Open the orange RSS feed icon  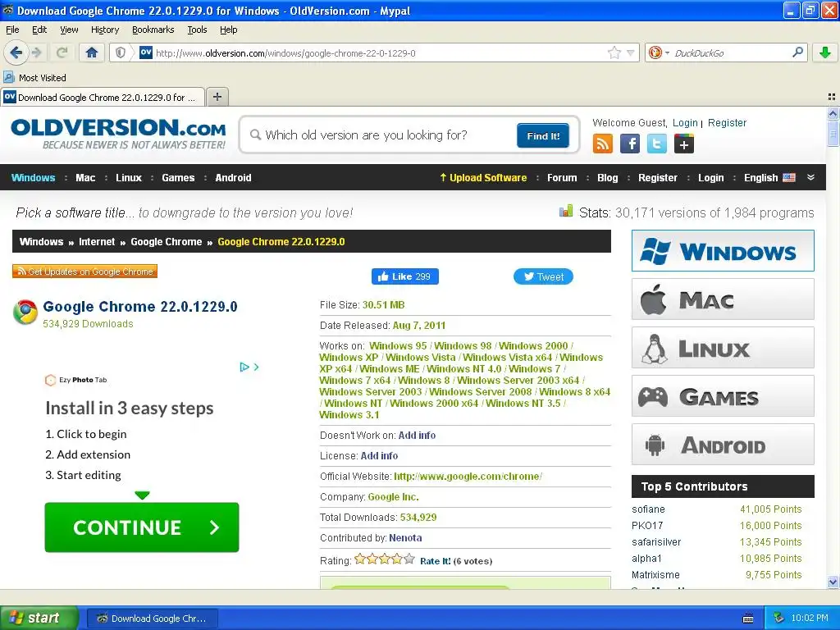pyautogui.click(x=602, y=144)
